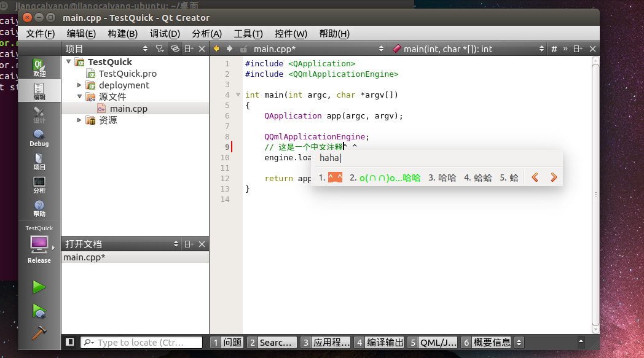Screen dimensions: 644x358
Task: Close the current editor document
Action: coord(592,49)
